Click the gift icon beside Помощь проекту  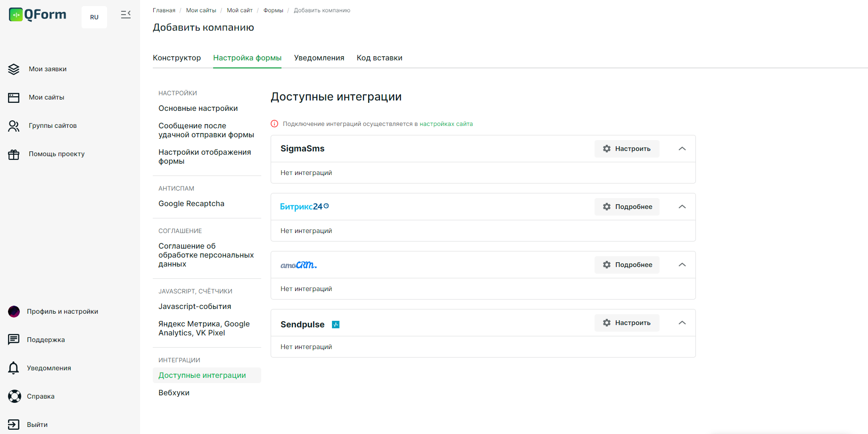(x=14, y=154)
